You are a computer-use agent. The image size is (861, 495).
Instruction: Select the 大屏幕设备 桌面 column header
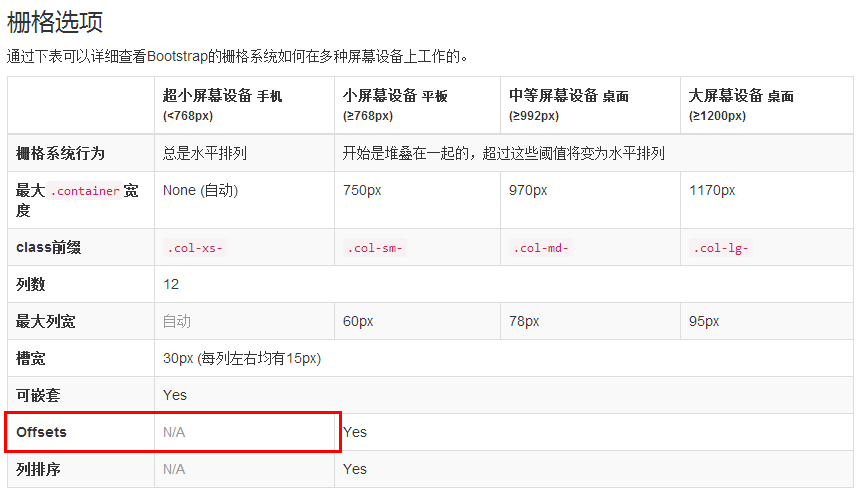[x=741, y=96]
